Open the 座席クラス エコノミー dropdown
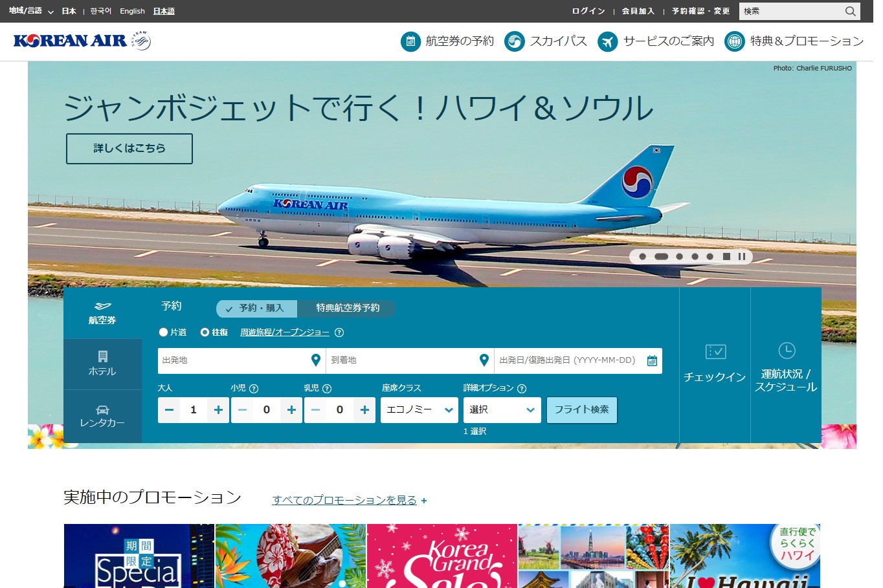Screen dimensions: 883x588 (x=419, y=410)
